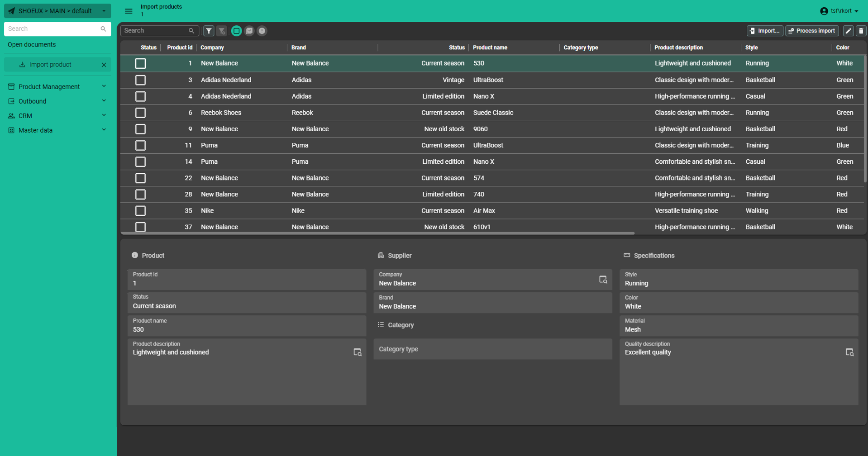Screen dimensions: 868x456
Task: Click the table's horizontal scrollbar
Action: coord(377,233)
